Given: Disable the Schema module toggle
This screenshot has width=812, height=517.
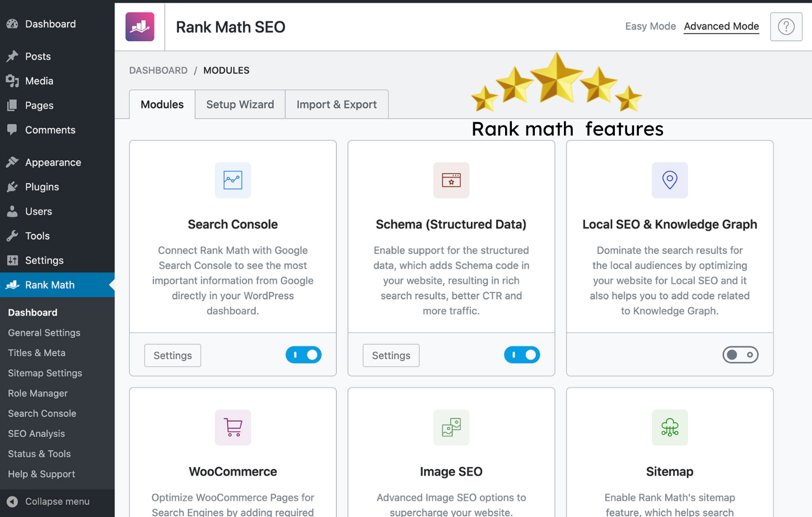Looking at the screenshot, I should pyautogui.click(x=522, y=355).
